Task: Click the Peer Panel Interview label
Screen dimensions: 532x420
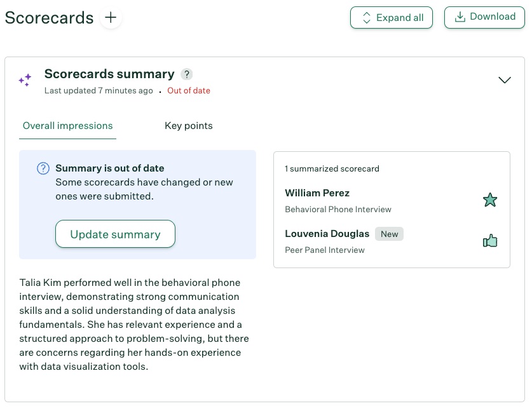Action: 325,250
